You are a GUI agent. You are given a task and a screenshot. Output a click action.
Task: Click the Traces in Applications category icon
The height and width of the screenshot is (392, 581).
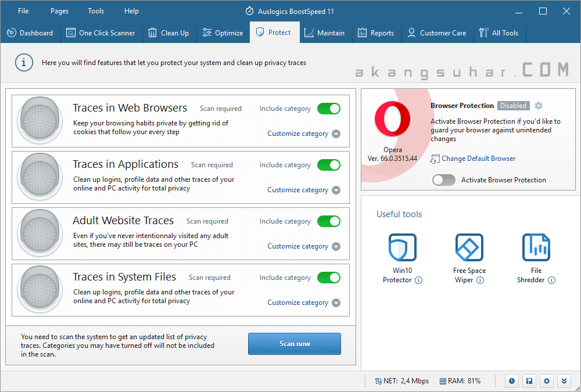click(x=40, y=177)
